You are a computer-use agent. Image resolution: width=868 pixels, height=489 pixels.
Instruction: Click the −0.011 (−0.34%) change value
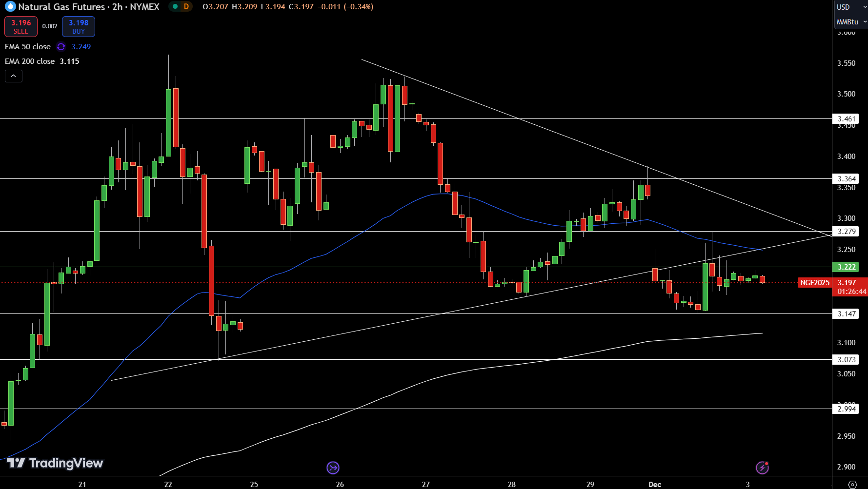pyautogui.click(x=345, y=7)
